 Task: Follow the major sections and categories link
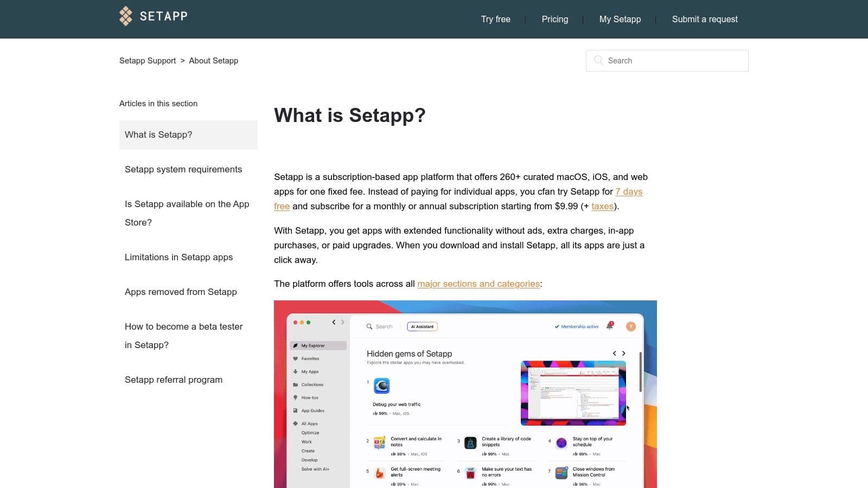pos(478,284)
